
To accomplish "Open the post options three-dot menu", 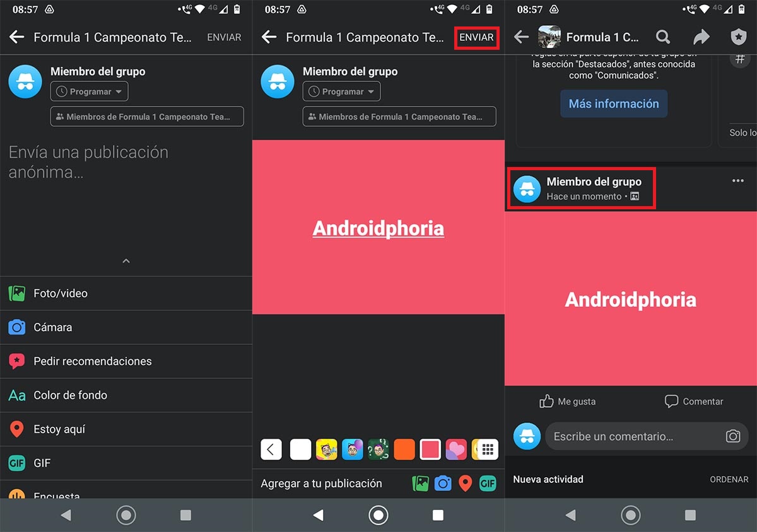I will (737, 180).
